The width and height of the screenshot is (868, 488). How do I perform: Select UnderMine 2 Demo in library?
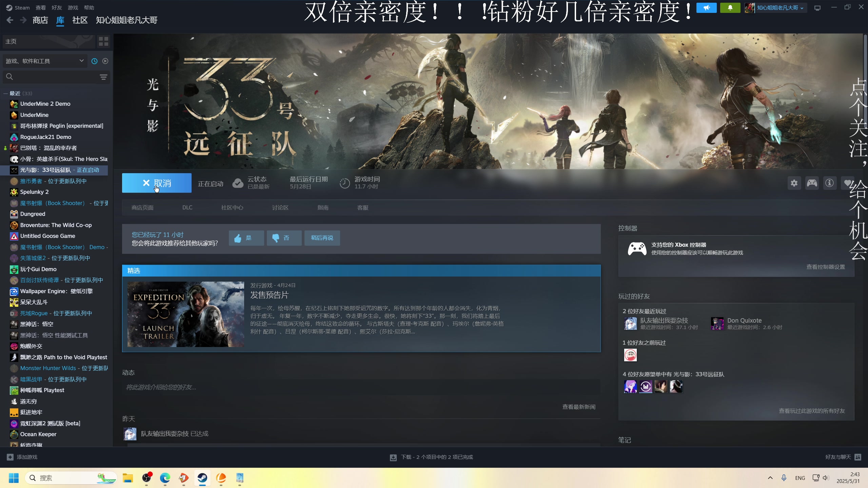(x=45, y=104)
